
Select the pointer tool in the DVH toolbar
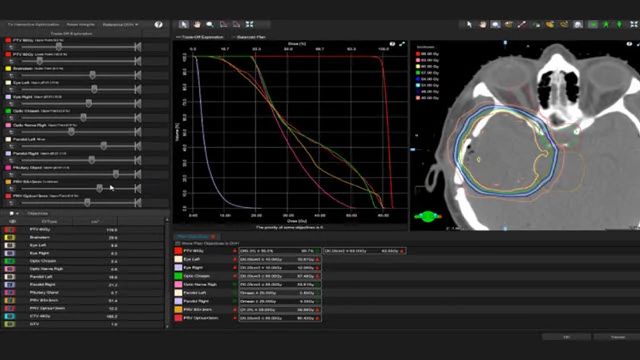(184, 24)
